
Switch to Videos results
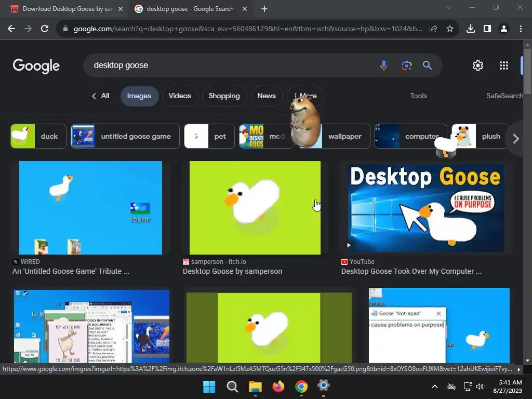pyautogui.click(x=180, y=96)
